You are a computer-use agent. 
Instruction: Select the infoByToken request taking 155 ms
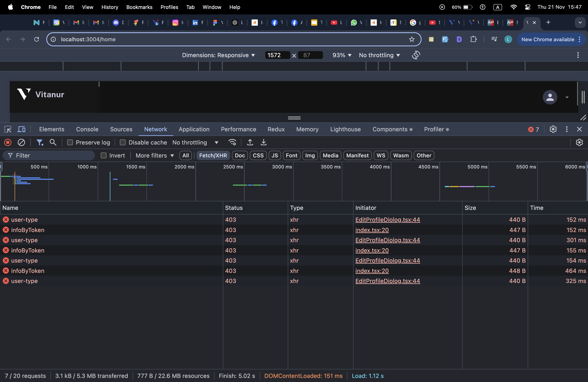pos(294,250)
